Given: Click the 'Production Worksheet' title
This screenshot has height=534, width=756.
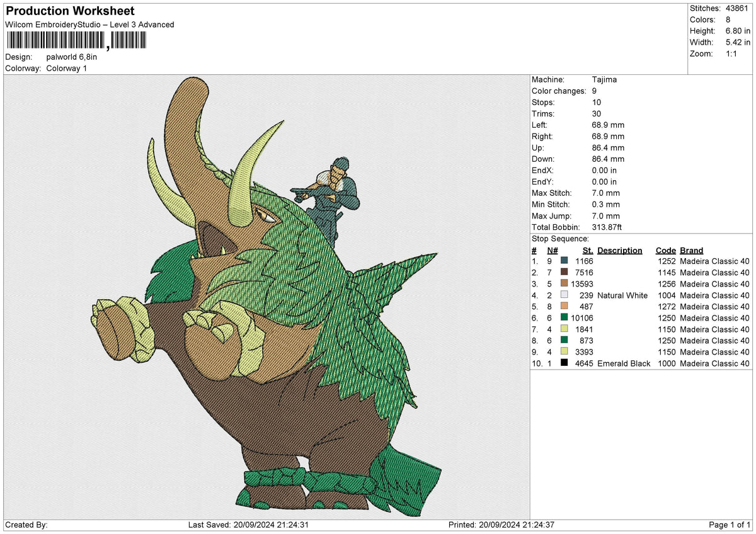Looking at the screenshot, I should (70, 11).
